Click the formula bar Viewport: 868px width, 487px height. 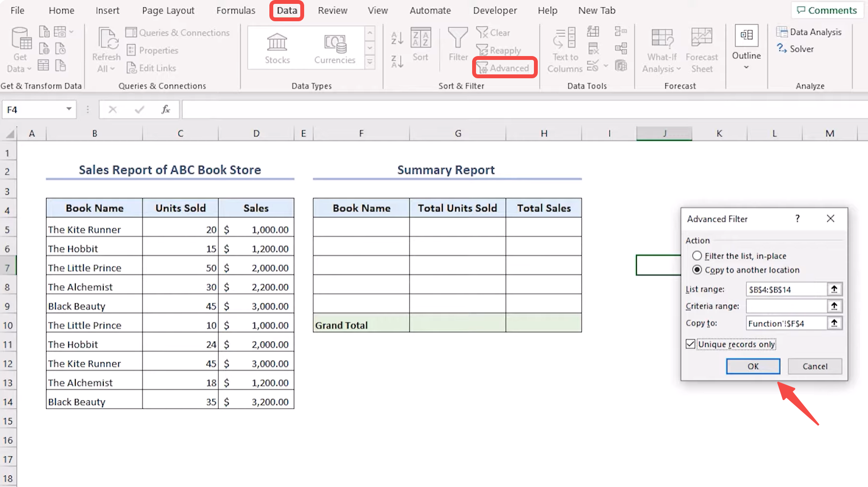pos(525,110)
